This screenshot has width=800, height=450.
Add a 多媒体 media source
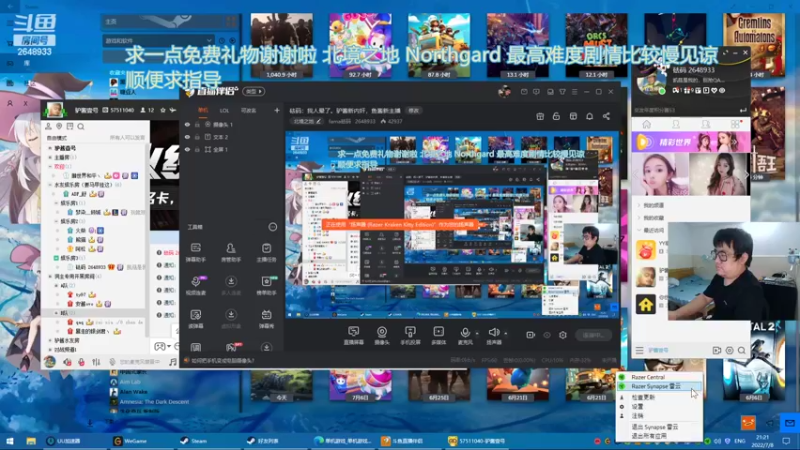[x=438, y=335]
